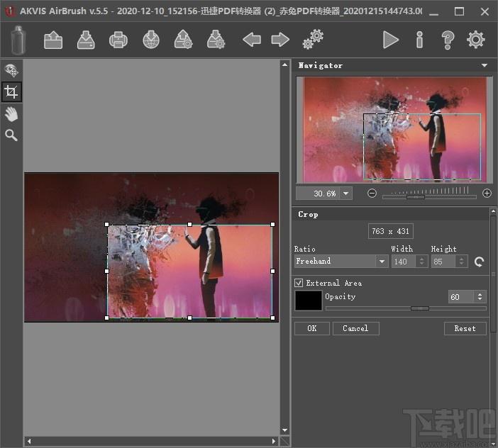Run processing with the play button

point(390,40)
